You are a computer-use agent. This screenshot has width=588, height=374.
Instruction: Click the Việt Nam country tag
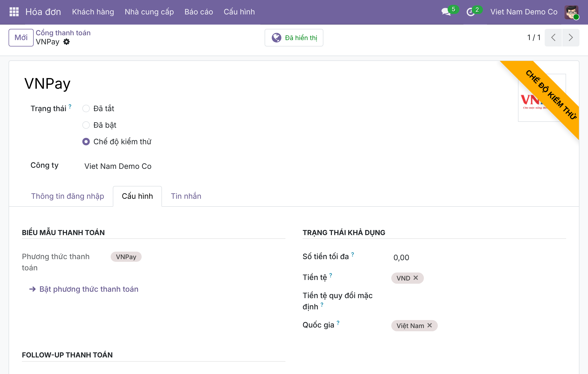(x=410, y=326)
